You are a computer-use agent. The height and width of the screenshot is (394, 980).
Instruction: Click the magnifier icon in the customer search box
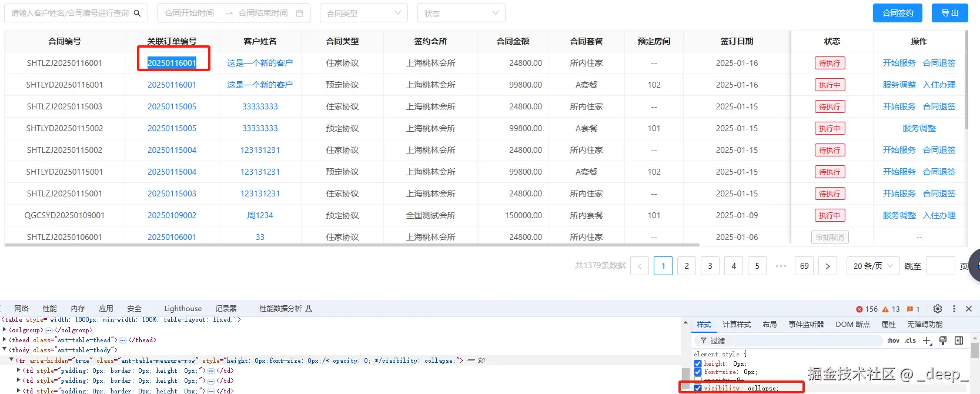(137, 13)
